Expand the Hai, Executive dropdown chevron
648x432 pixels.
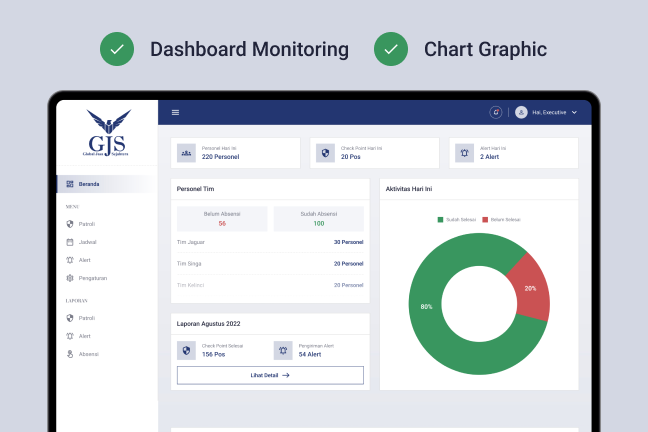coord(574,112)
